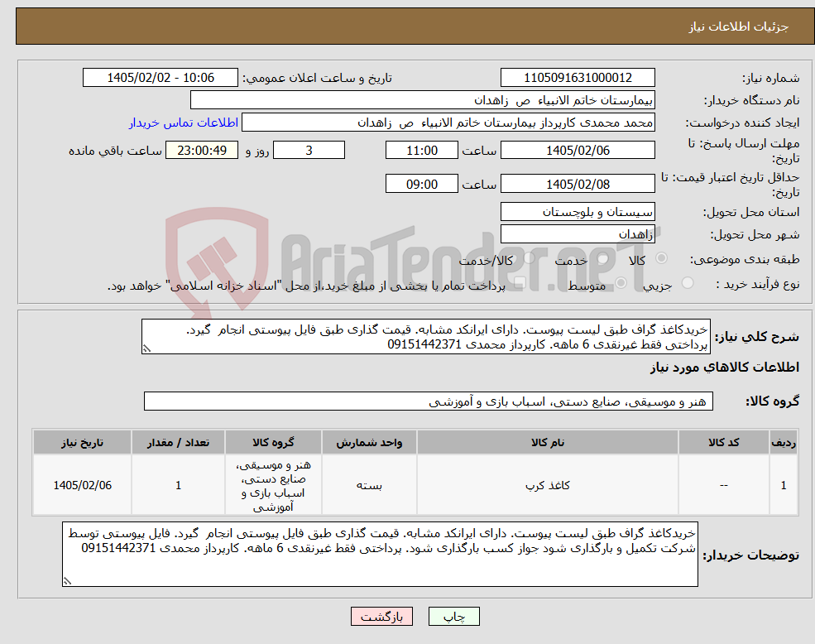Viewport: 815px width, 644px height.
Task: Click remaining days field showing 3
Action: [x=309, y=151]
